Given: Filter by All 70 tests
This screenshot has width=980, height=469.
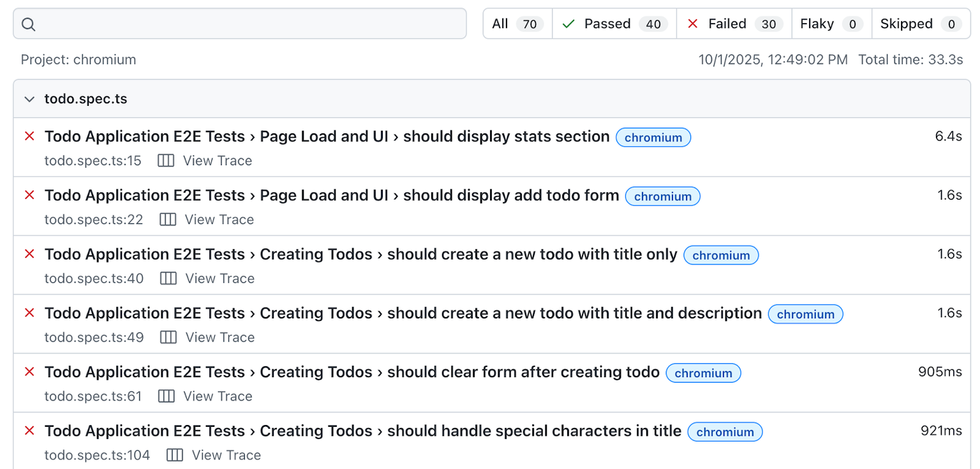Looking at the screenshot, I should pyautogui.click(x=517, y=24).
